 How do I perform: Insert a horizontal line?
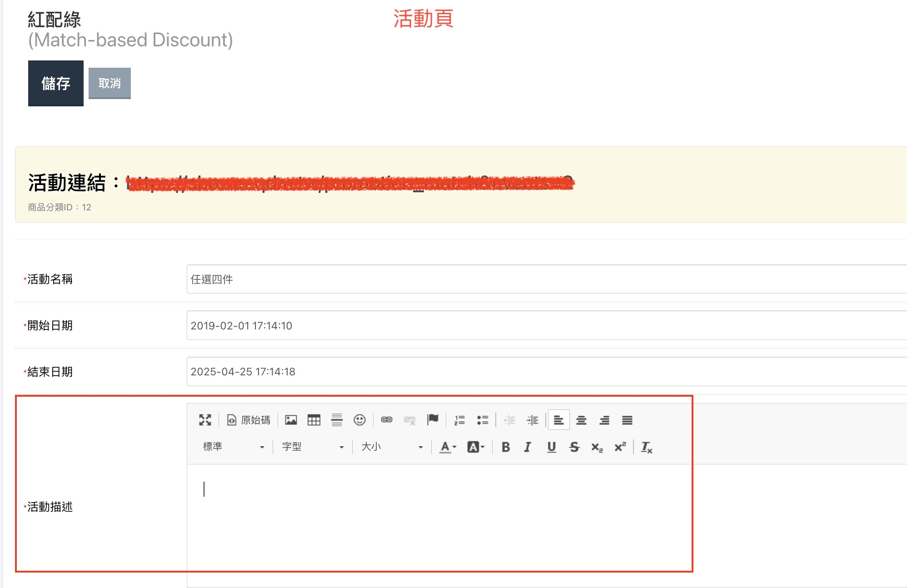(337, 420)
